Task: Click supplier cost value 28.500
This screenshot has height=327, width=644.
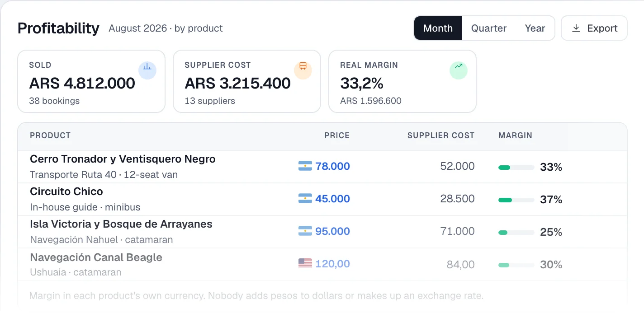Action: tap(458, 199)
